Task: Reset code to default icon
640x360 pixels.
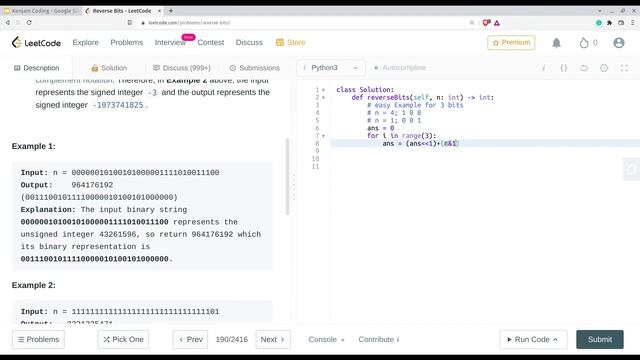Action: (x=584, y=68)
